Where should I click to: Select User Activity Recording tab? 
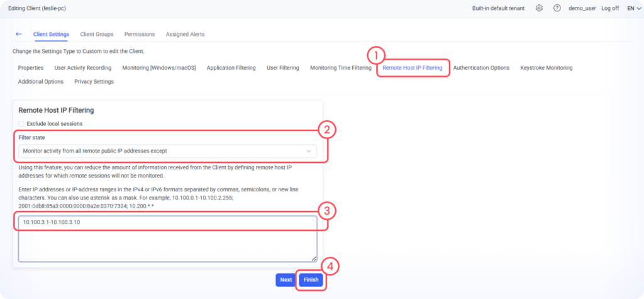[82, 68]
